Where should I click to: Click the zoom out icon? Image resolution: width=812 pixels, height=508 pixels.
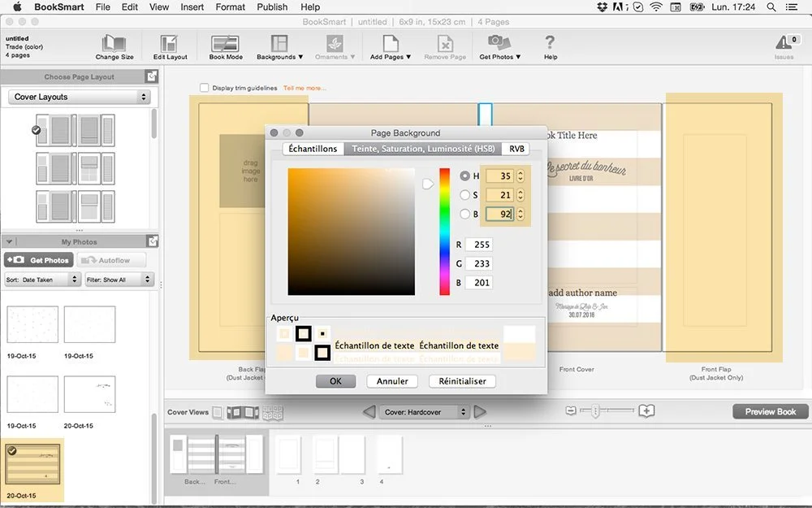(570, 411)
